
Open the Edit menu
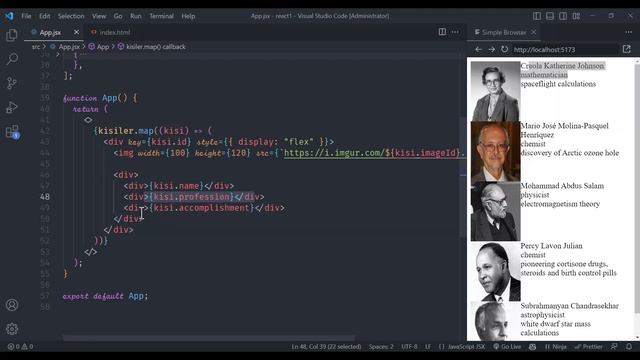point(44,16)
